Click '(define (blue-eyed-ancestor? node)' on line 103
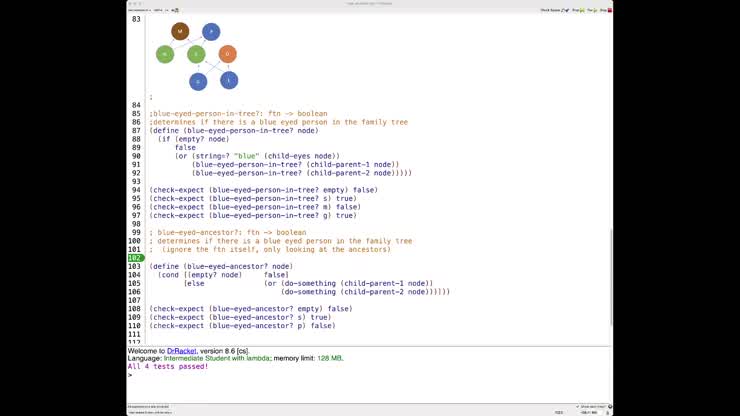This screenshot has width=740, height=416. (x=221, y=266)
